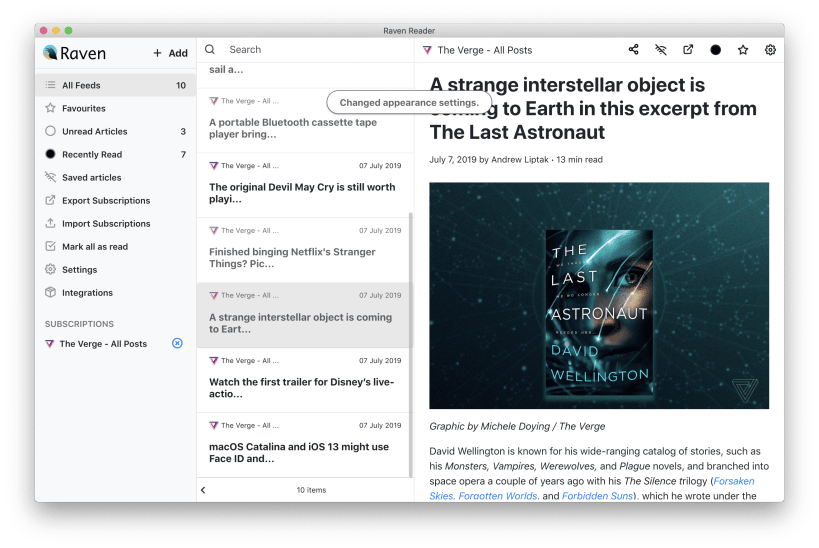Toggle read status filled circle in toolbar
The image size is (819, 548).
[716, 50]
